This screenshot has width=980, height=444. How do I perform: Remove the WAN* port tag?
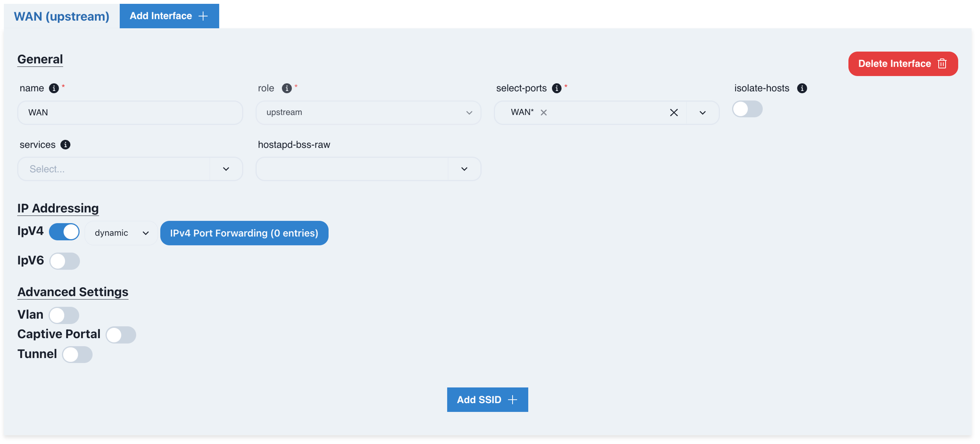(544, 113)
